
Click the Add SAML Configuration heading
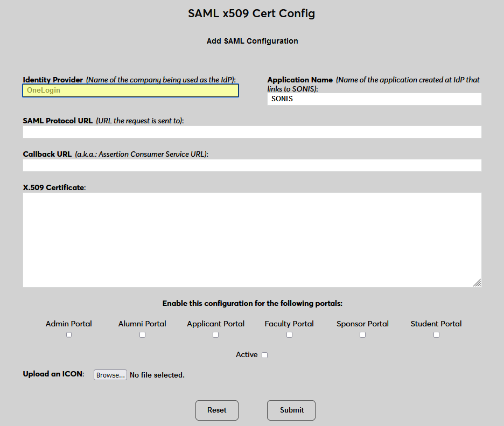click(x=251, y=41)
